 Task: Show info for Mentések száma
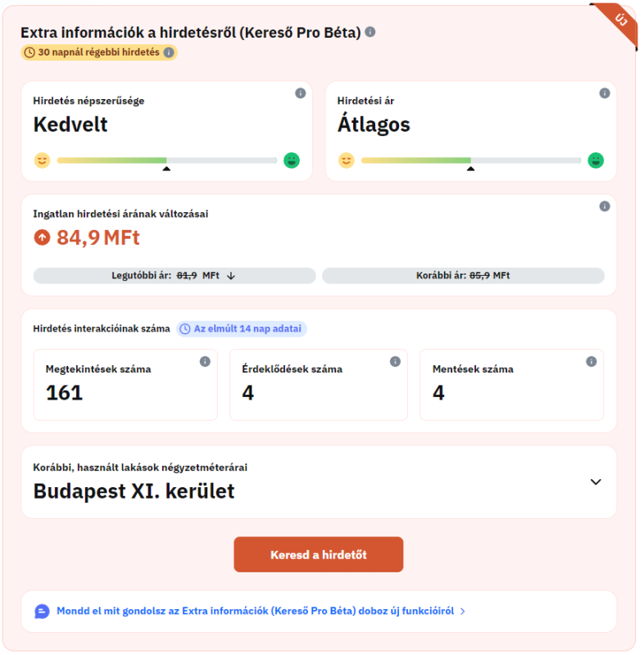coord(592,361)
